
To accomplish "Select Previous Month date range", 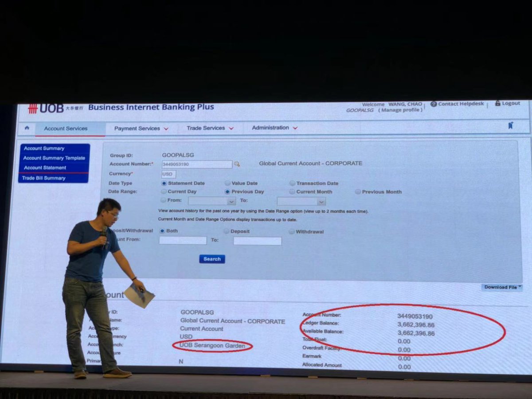I will click(x=358, y=192).
